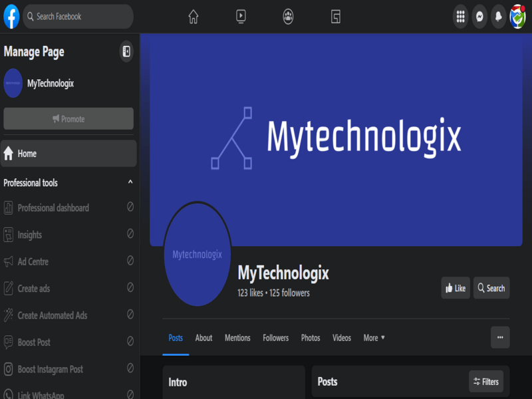Open the Groups icon in top navigation
This screenshot has width=532, height=399.
pos(288,17)
